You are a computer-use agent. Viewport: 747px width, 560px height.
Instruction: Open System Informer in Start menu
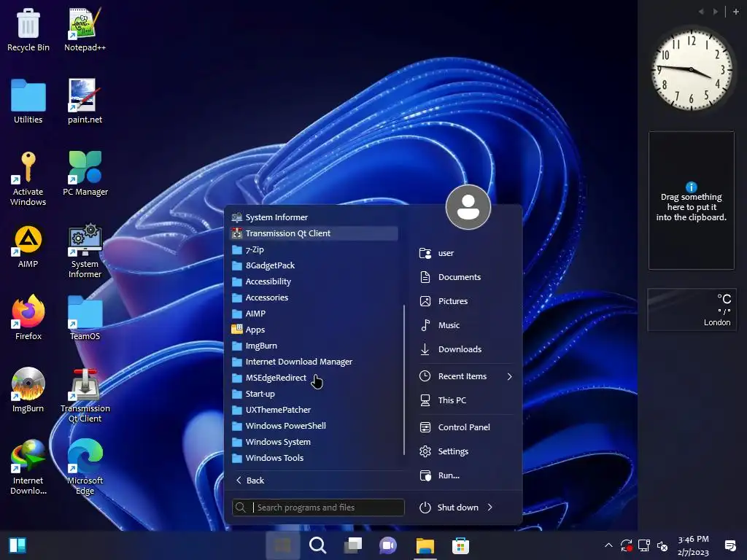[x=314, y=217]
